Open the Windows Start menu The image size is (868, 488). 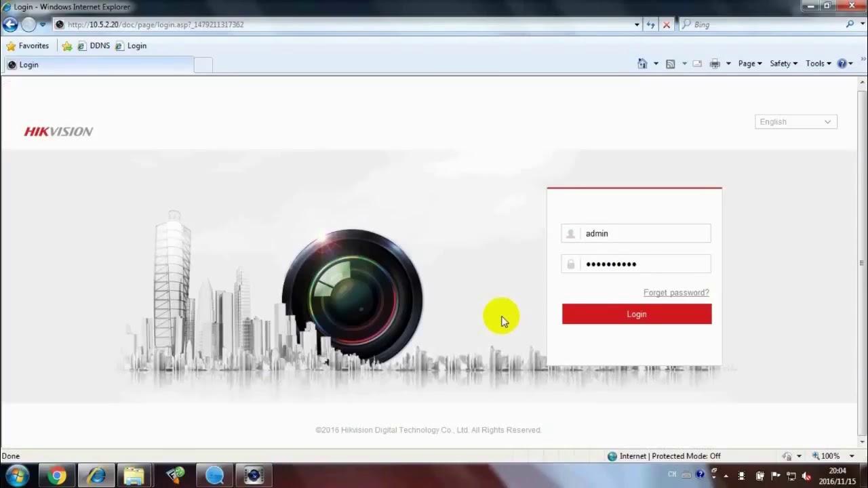click(17, 476)
